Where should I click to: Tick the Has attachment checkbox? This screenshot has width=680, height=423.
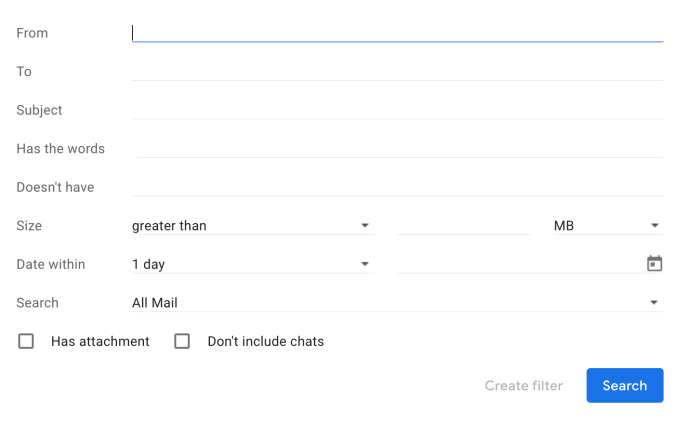click(x=26, y=341)
